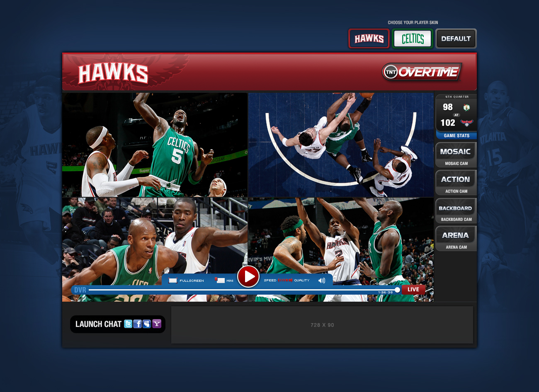
Task: Switch to mini player icon
Action: coord(220,281)
